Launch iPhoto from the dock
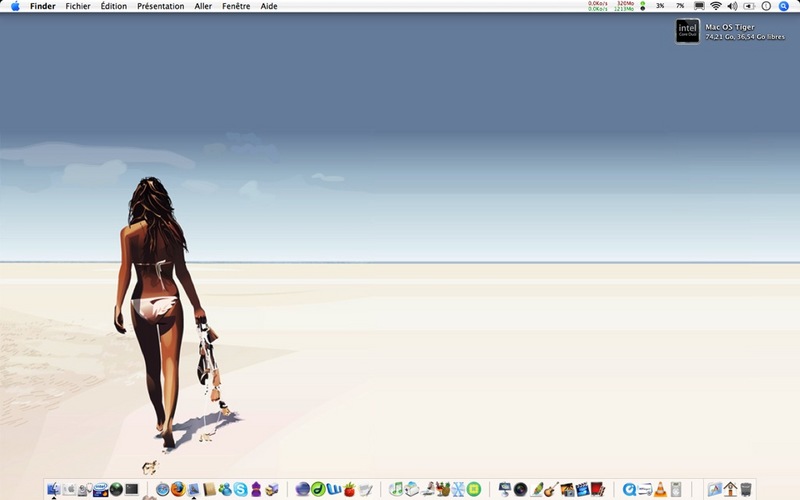This screenshot has height=500, width=800. click(567, 489)
